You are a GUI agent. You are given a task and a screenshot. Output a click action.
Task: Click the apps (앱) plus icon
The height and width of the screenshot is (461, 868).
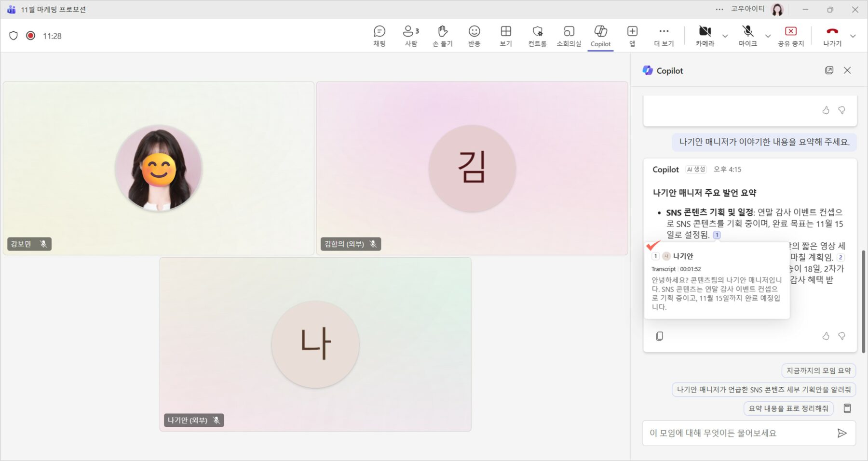pyautogui.click(x=632, y=36)
